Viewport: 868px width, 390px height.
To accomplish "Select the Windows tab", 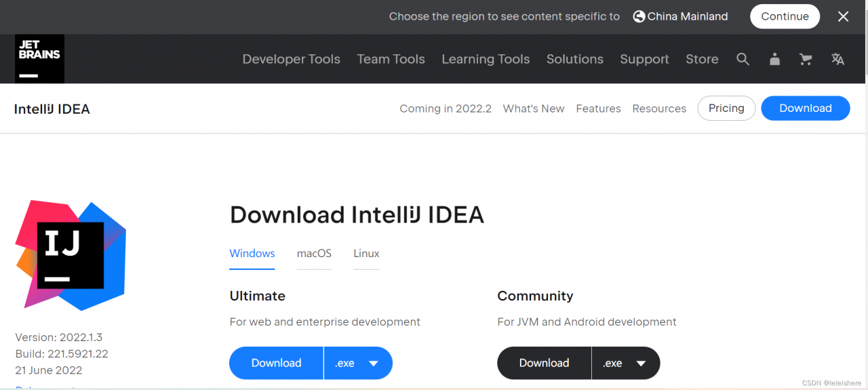I will point(252,254).
